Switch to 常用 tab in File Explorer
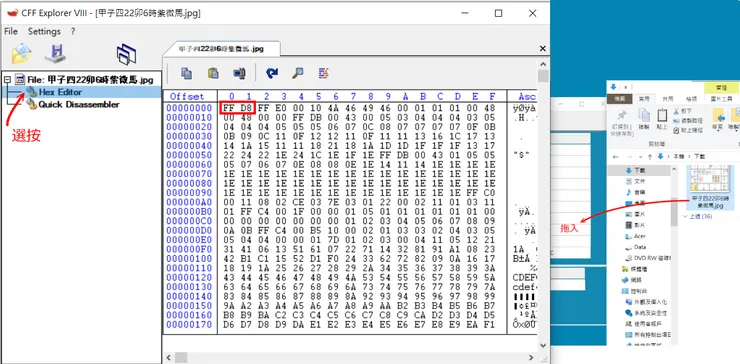The width and height of the screenshot is (740, 364). click(x=644, y=99)
